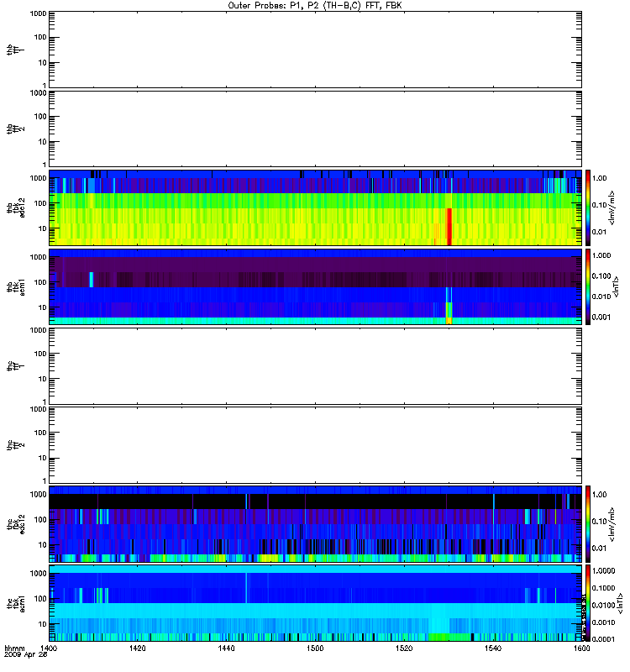Screen dimensions: 630x672
Task: Click the thb edc12 mV/m color bar
Action: click(x=588, y=207)
